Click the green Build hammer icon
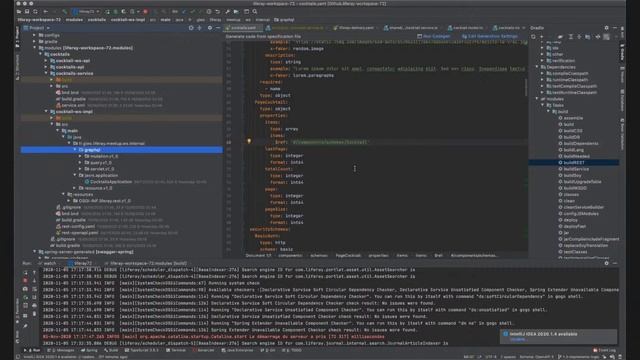 [65, 11]
